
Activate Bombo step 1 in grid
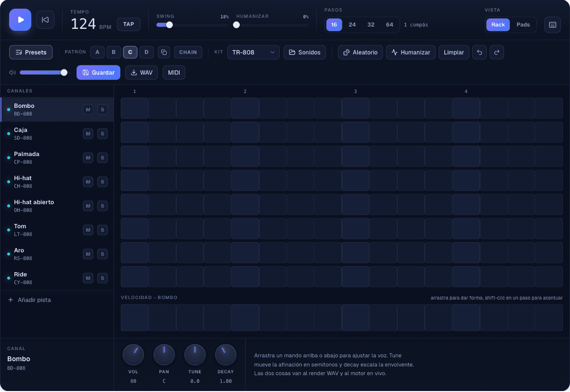point(134,108)
